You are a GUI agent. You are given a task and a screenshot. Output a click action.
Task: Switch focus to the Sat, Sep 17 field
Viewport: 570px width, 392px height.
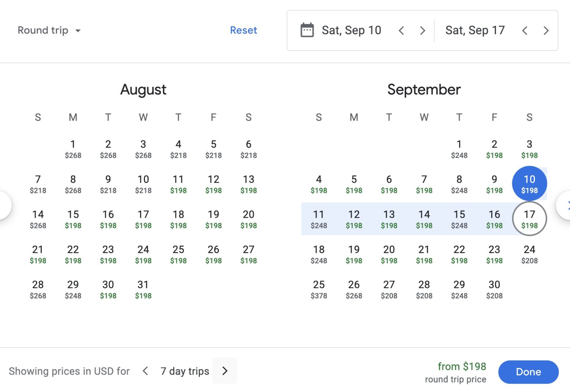click(475, 30)
